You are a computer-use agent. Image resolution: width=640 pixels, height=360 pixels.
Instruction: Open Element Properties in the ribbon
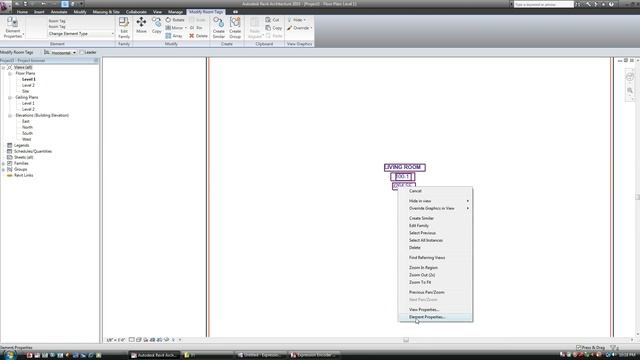coord(13,28)
